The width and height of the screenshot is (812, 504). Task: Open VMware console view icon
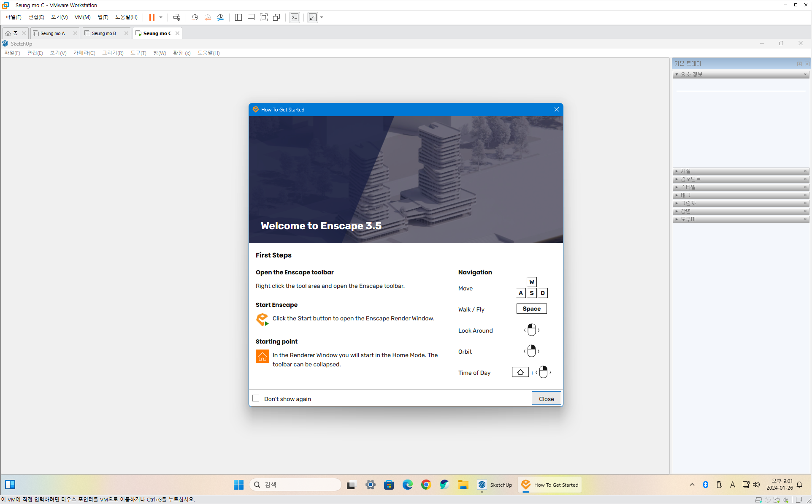coord(295,17)
